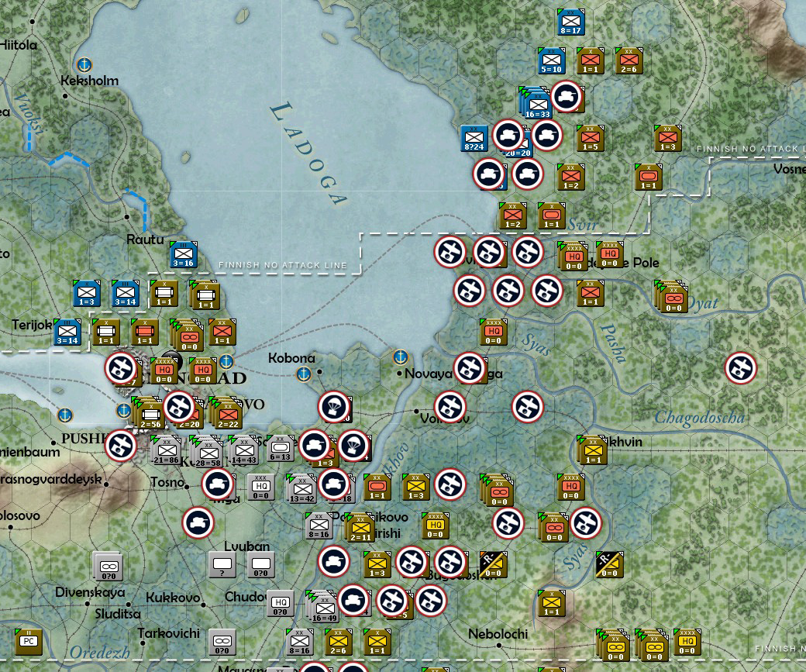Click the Svir river label

tap(582, 225)
